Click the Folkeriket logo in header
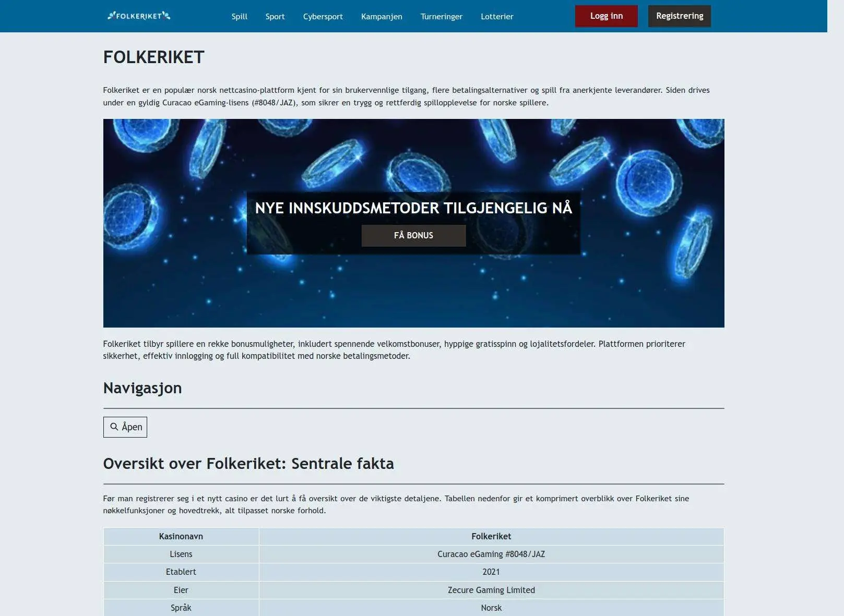 (x=139, y=16)
